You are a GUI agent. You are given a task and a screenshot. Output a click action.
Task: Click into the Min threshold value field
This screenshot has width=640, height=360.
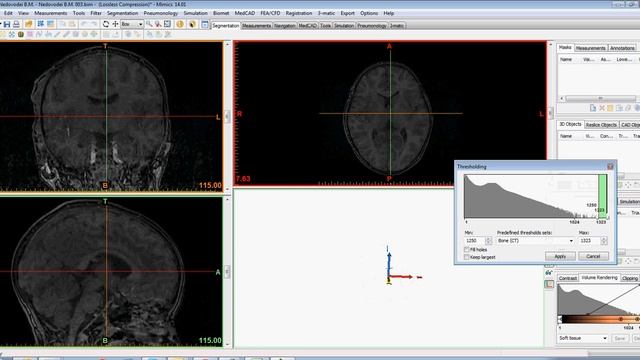point(474,241)
